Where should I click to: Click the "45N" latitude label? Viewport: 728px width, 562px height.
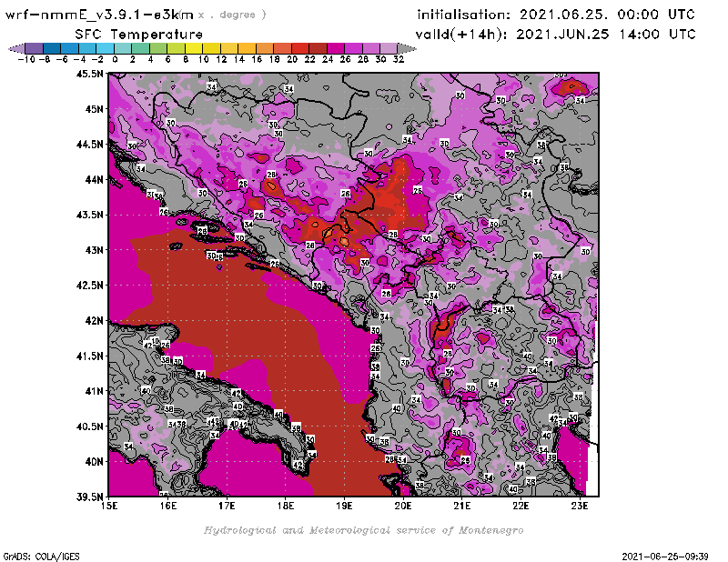[x=94, y=109]
